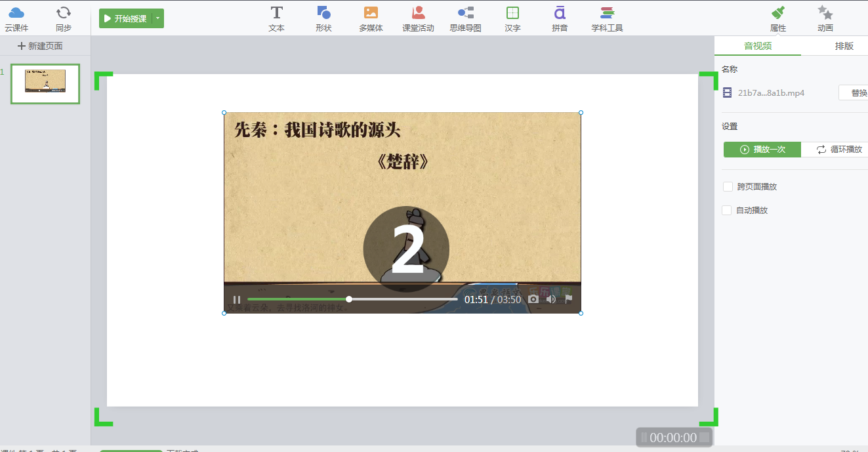The image size is (868, 452).
Task: Select the page 1 slide thumbnail
Action: 45,84
